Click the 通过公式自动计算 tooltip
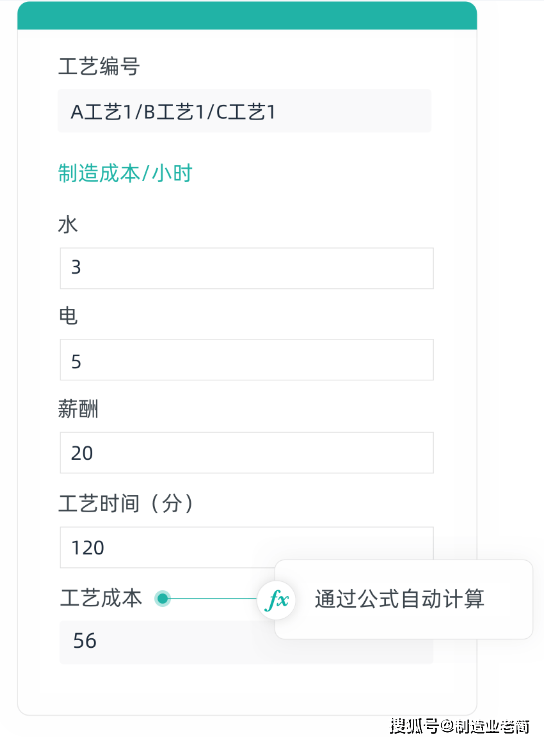 [x=404, y=599]
